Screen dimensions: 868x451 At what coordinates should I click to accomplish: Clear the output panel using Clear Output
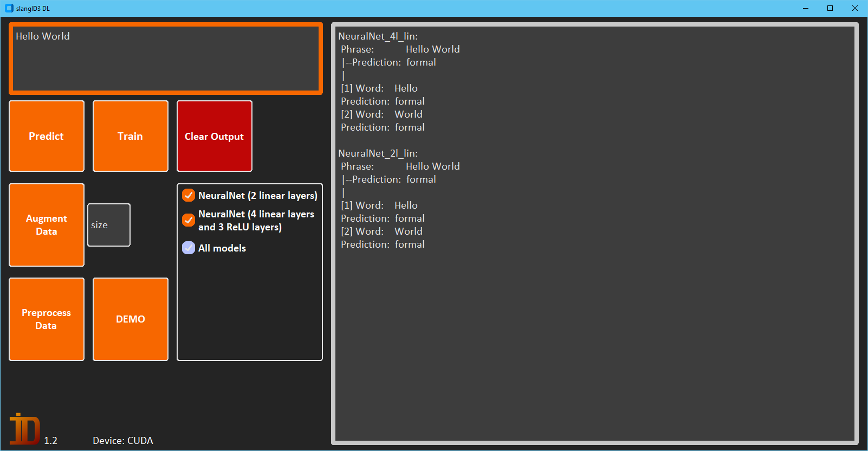point(215,136)
